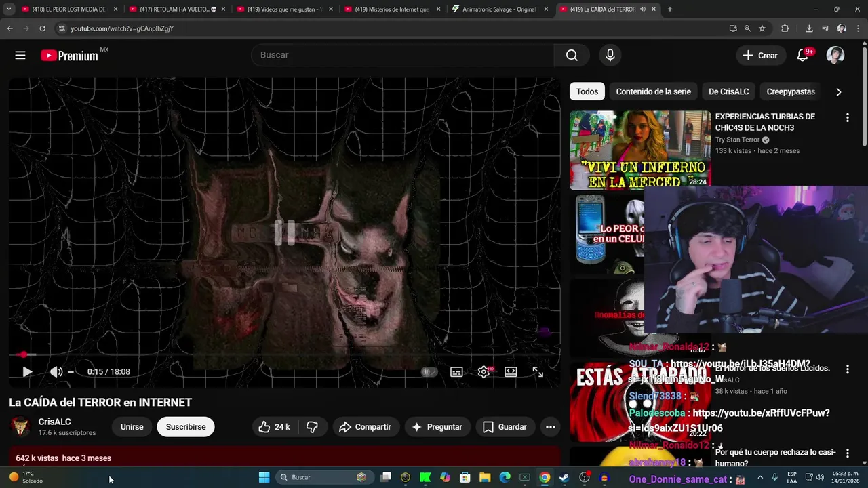The height and width of the screenshot is (488, 868).
Task: Open the YouTube hamburger guide menu
Action: [x=20, y=55]
